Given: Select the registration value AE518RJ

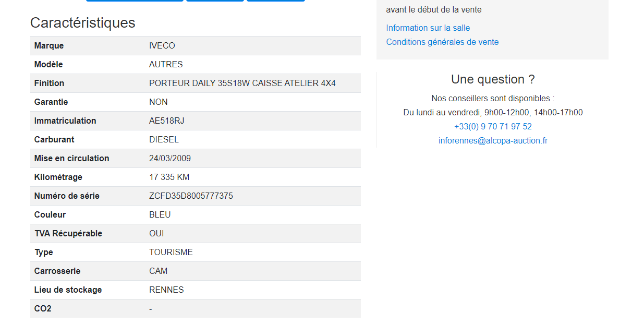Looking at the screenshot, I should [x=166, y=121].
